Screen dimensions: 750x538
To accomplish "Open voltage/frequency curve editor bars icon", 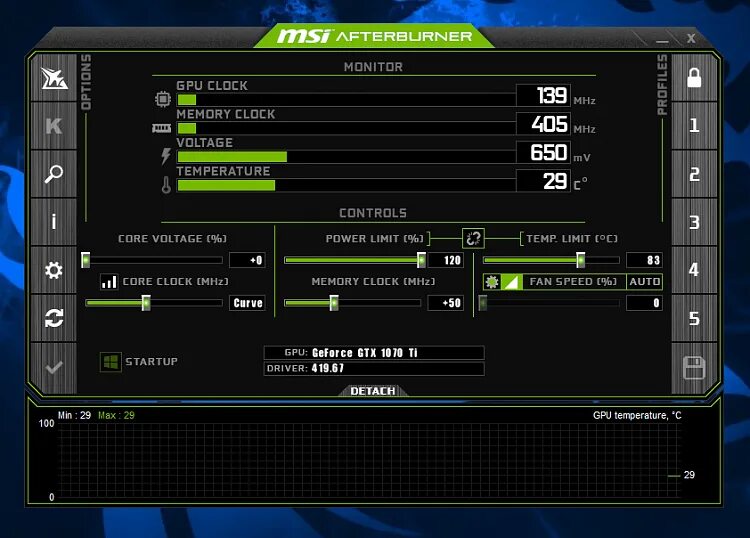I will pos(109,282).
